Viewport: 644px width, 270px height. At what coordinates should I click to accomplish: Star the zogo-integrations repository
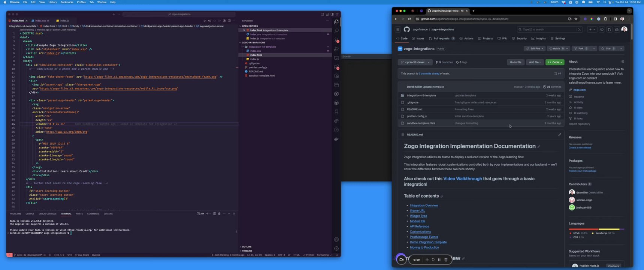coord(609,48)
